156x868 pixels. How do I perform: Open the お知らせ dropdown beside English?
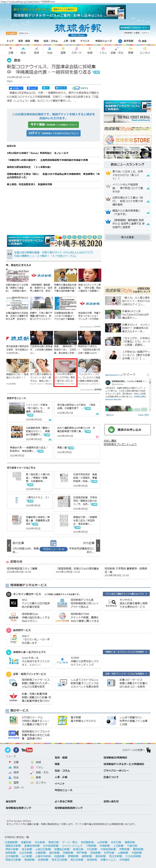pos(24,33)
